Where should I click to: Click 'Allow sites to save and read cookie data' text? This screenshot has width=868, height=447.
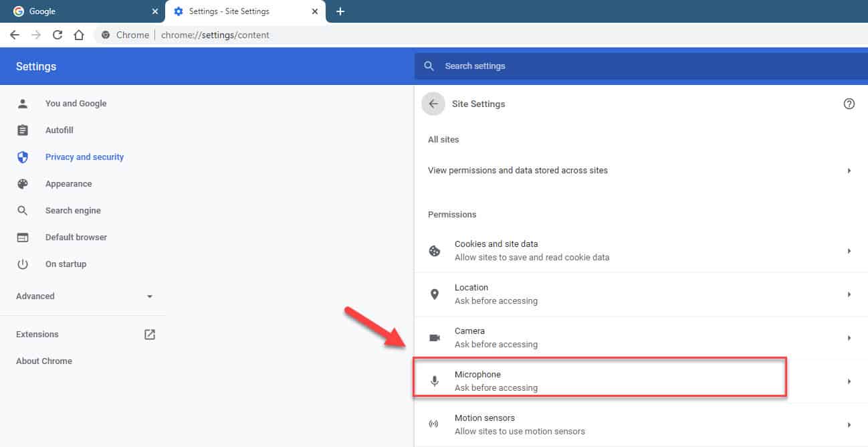coord(532,258)
